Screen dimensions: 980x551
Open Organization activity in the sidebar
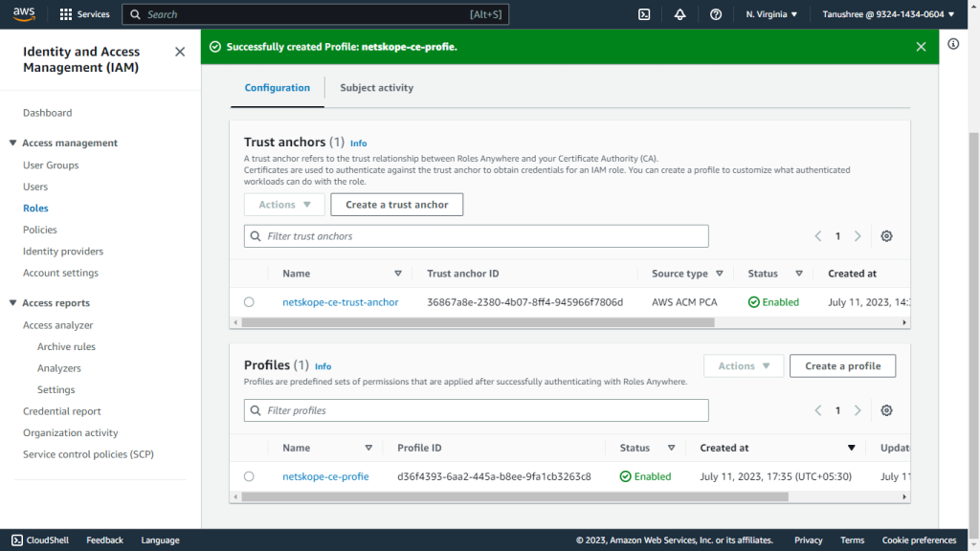click(70, 433)
